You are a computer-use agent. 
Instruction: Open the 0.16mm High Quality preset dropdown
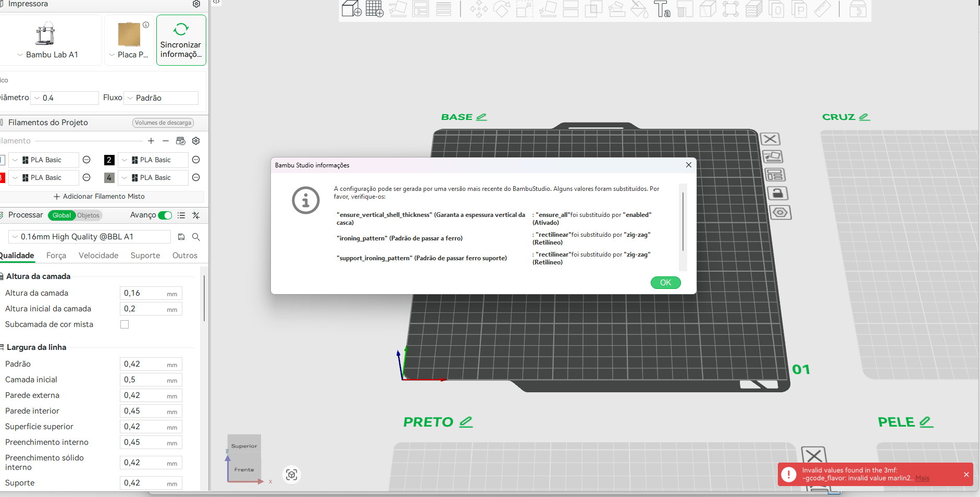point(90,237)
